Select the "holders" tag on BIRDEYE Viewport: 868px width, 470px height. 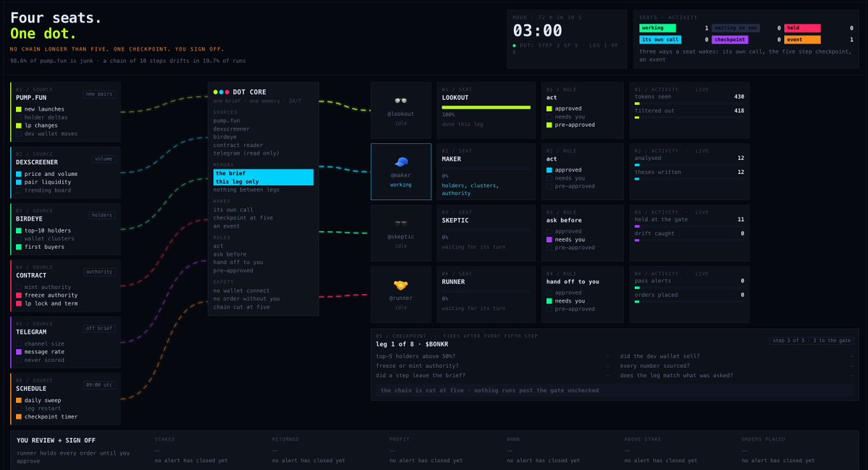[x=102, y=215]
